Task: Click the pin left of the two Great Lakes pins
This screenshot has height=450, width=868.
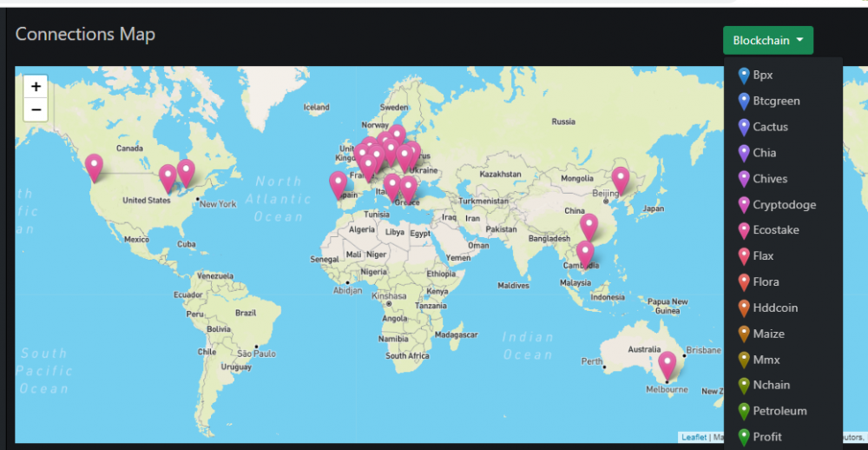Action: pos(168,177)
